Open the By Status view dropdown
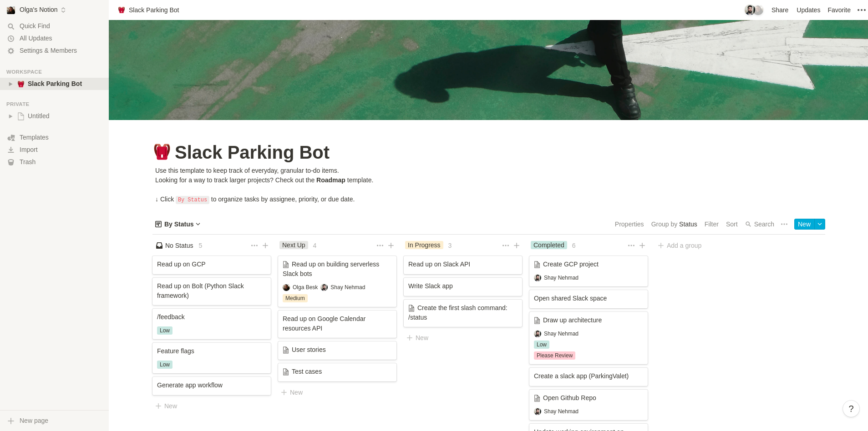The width and height of the screenshot is (868, 431). tap(178, 224)
